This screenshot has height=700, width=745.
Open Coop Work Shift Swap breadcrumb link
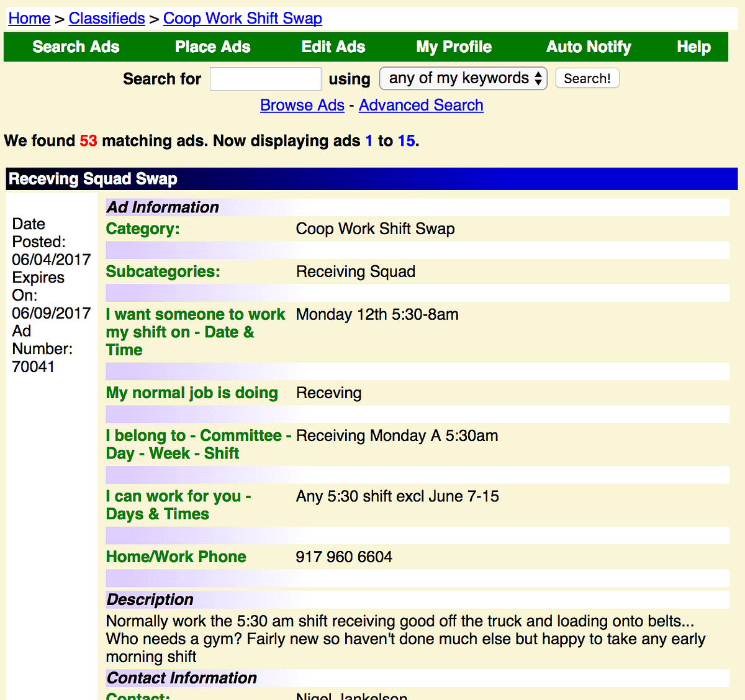tap(243, 18)
